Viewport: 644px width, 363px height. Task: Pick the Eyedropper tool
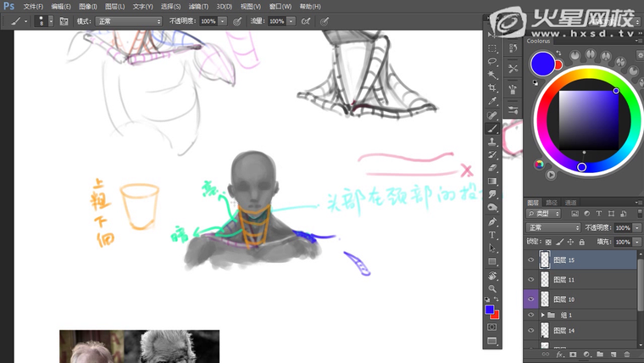point(492,102)
